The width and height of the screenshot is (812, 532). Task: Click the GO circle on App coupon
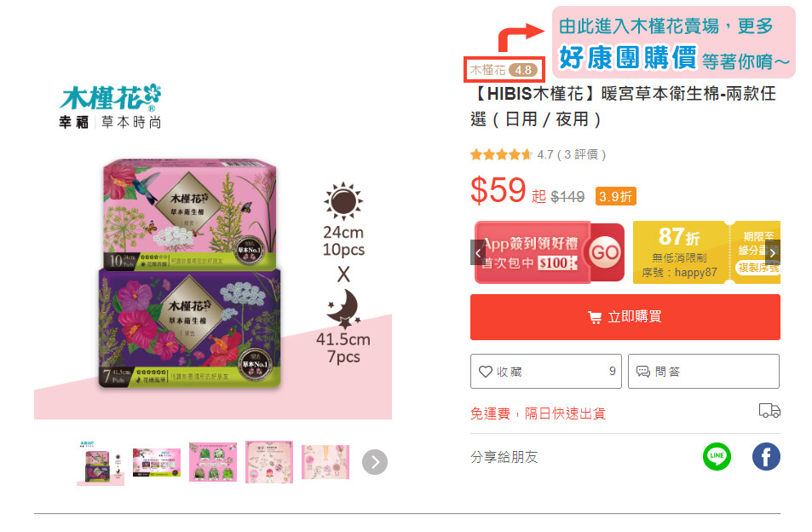604,253
